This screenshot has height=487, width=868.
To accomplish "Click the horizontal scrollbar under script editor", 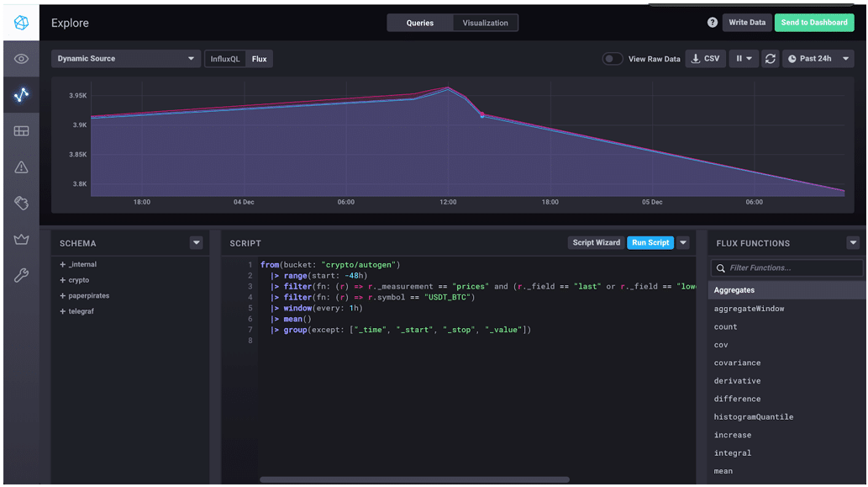I will [x=414, y=479].
